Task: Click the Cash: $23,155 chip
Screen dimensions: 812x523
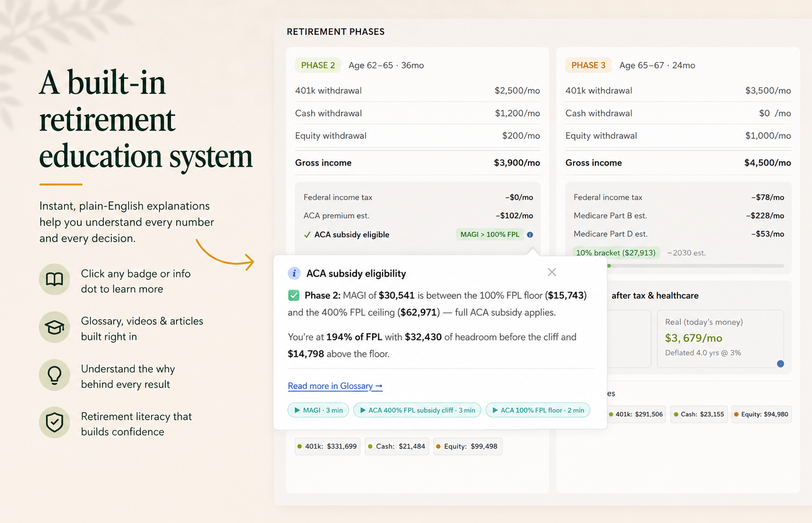Action: (x=699, y=414)
